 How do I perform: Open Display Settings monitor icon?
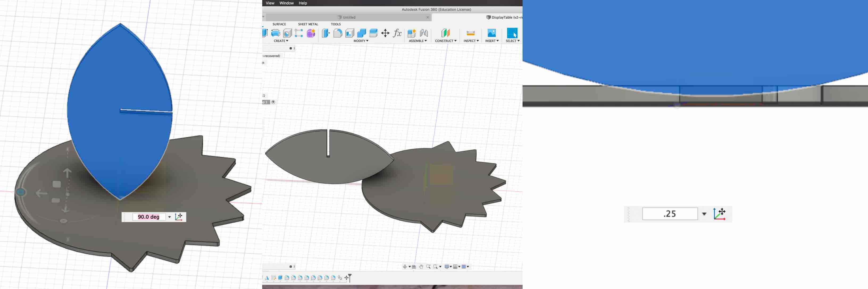coord(446,266)
